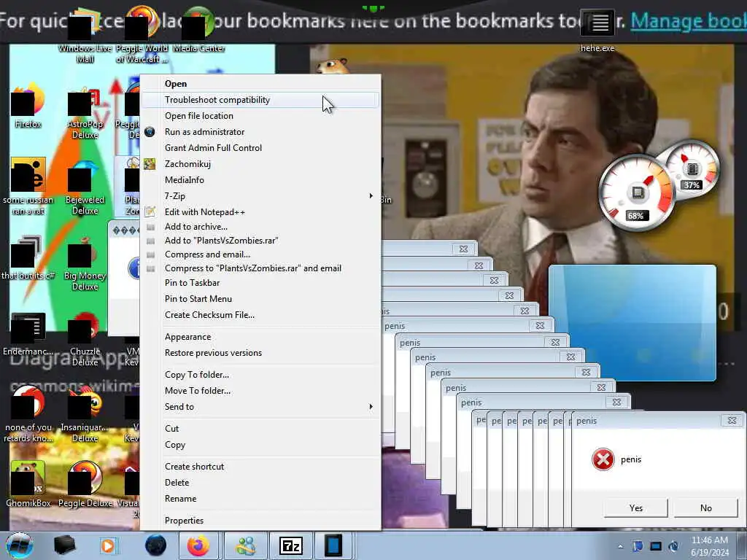Viewport: 747px width, 560px height.
Task: Choose Rename in the context menu
Action: 260,499
